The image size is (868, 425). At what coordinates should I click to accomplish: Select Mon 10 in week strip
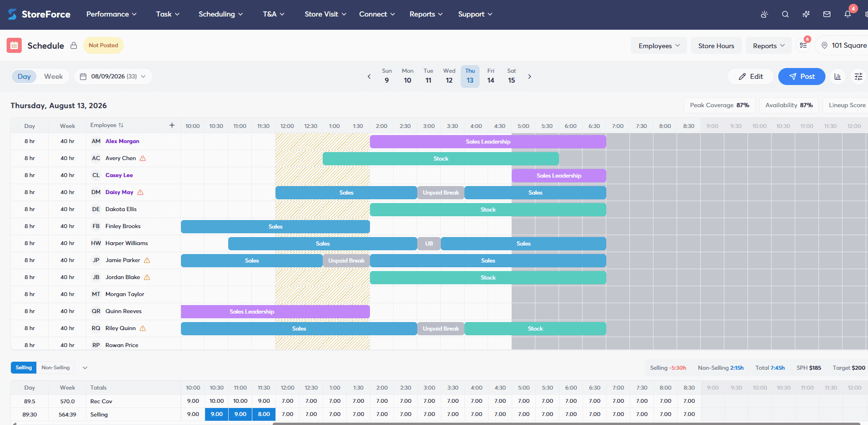pyautogui.click(x=408, y=76)
